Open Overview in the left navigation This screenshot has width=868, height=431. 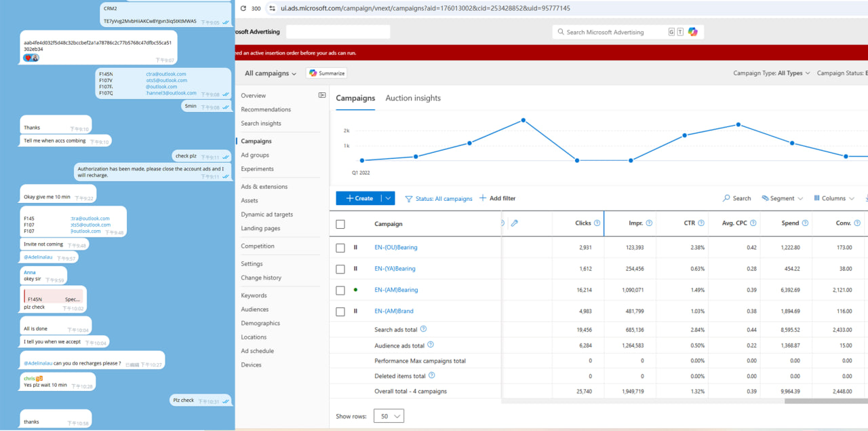[x=253, y=96]
